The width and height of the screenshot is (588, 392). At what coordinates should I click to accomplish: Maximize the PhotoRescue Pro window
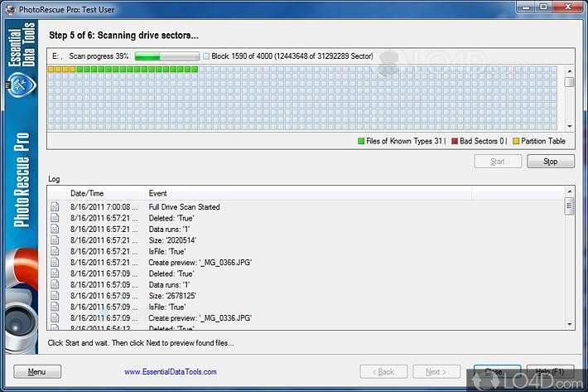pyautogui.click(x=543, y=7)
